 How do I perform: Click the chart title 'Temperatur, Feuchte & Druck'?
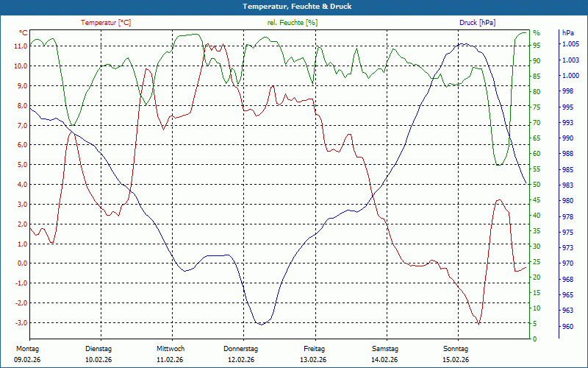[294, 7]
